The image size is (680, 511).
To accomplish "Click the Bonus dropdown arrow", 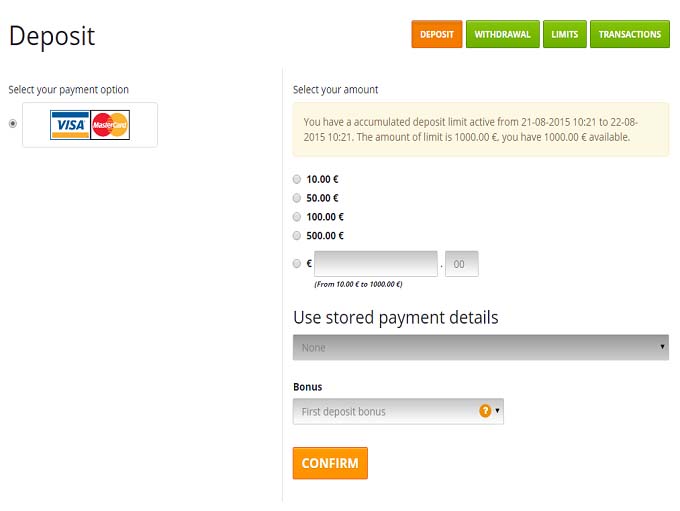I will [497, 411].
